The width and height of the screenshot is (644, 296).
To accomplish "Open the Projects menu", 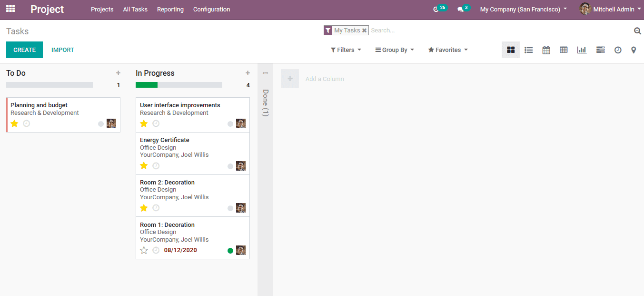I will point(102,9).
